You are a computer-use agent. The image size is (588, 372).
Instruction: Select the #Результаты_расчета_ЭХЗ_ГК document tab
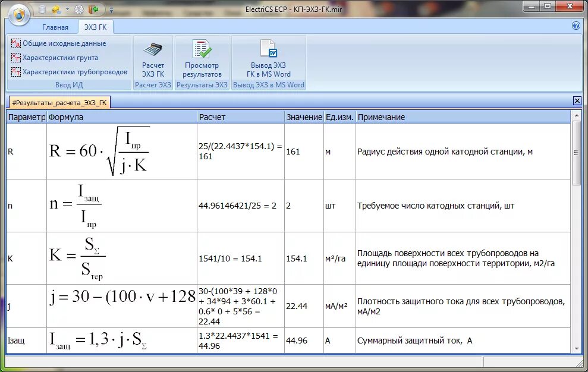click(59, 102)
